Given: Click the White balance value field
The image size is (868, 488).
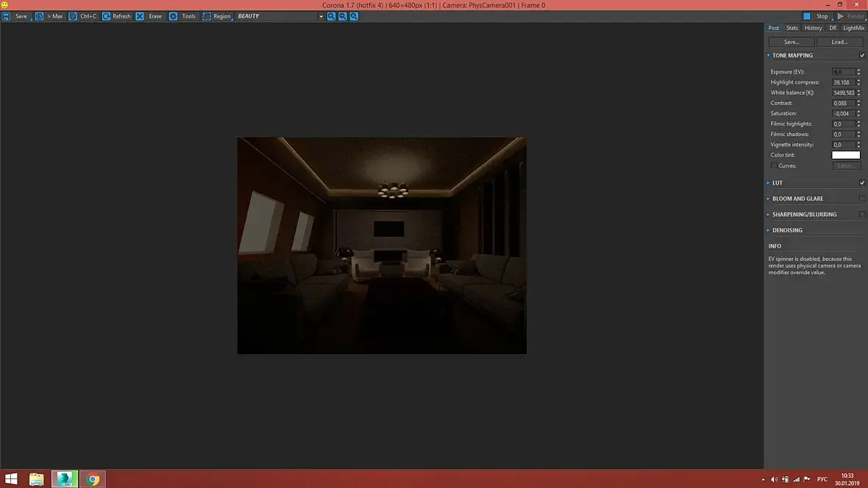Looking at the screenshot, I should 843,93.
